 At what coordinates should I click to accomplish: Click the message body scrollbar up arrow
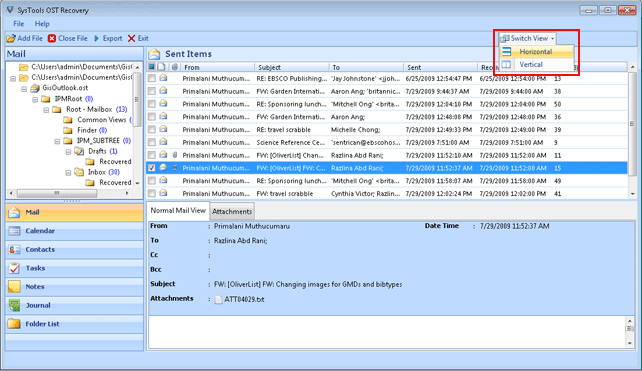point(630,321)
